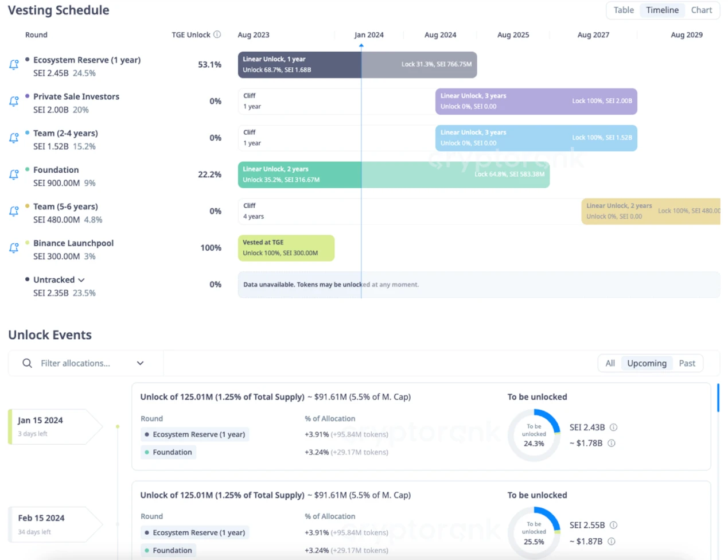Set alert bell for Private Sale Investors
728x560 pixels.
[14, 102]
